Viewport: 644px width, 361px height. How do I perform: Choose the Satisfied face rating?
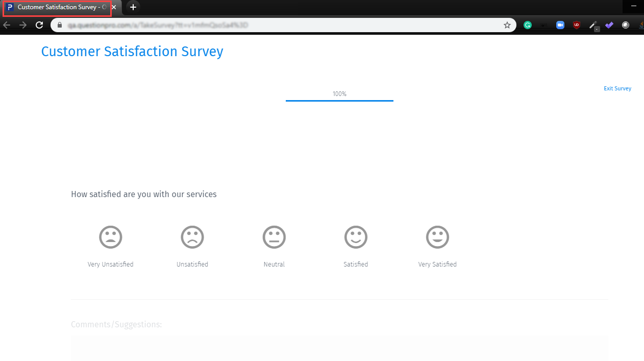tap(356, 237)
